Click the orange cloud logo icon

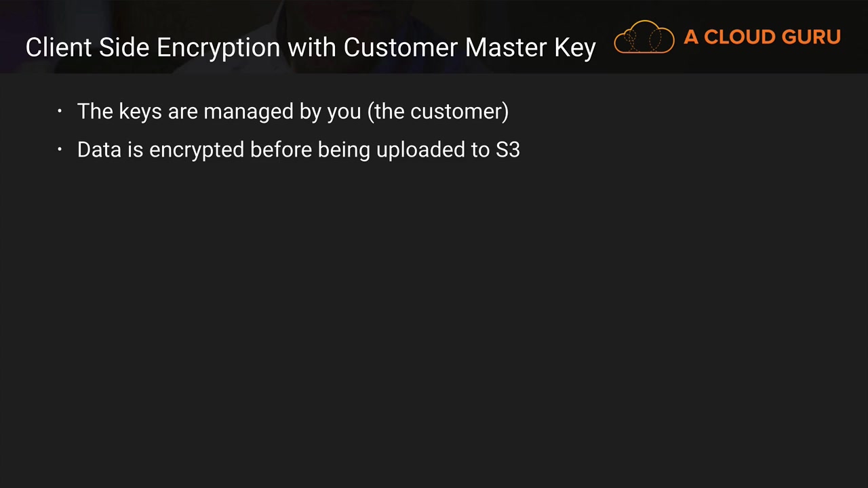click(644, 37)
